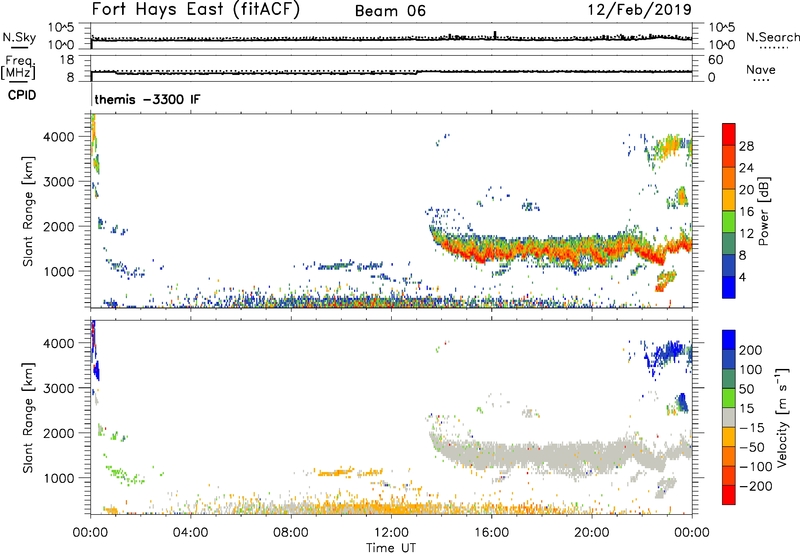This screenshot has width=800, height=554.
Task: Click the "Velocity [m s-1]" colorbar title
Action: click(x=782, y=417)
